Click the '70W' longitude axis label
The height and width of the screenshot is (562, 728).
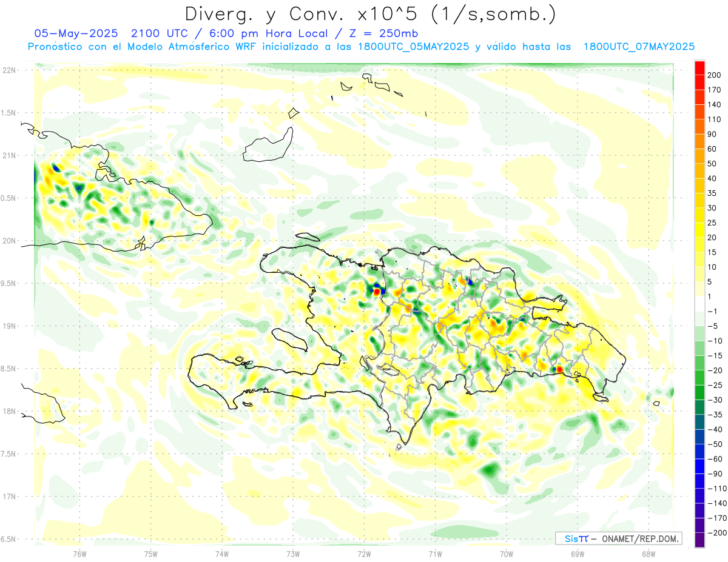506,554
